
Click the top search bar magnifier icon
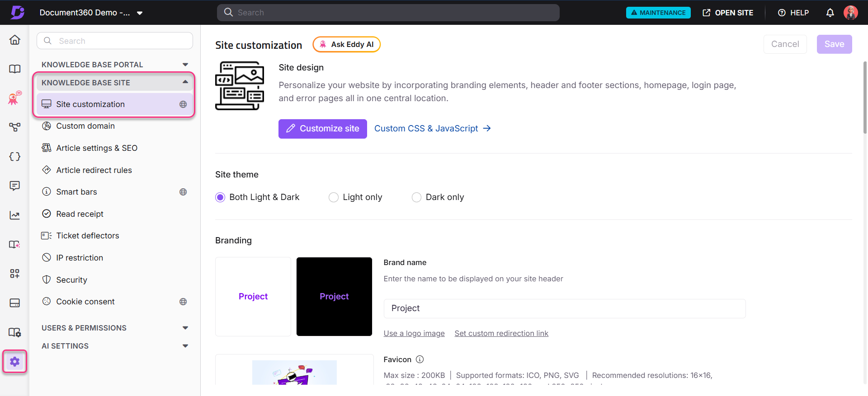[229, 12]
